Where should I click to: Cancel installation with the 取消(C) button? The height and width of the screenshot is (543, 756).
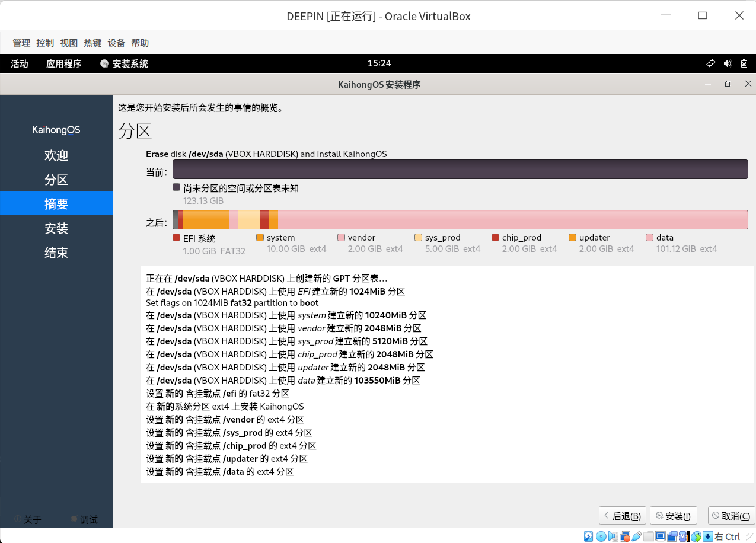click(731, 516)
